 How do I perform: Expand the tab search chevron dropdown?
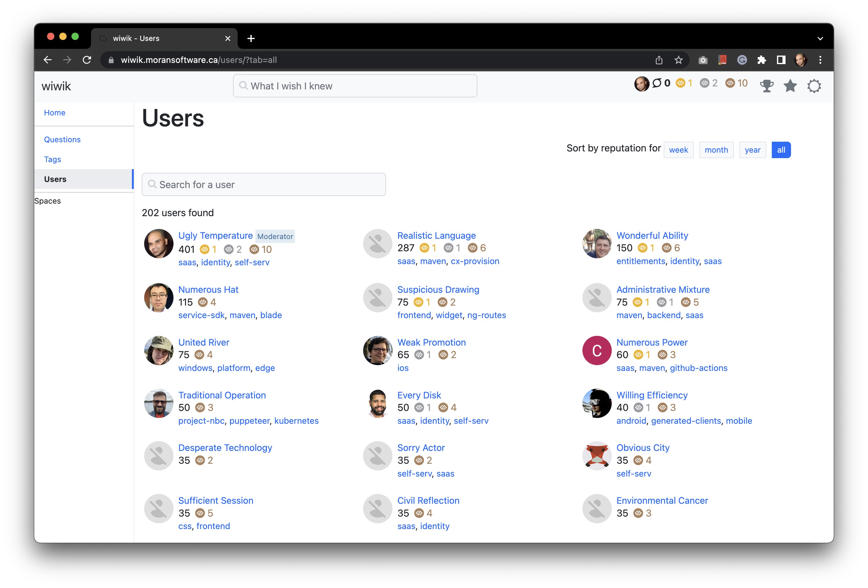point(820,38)
